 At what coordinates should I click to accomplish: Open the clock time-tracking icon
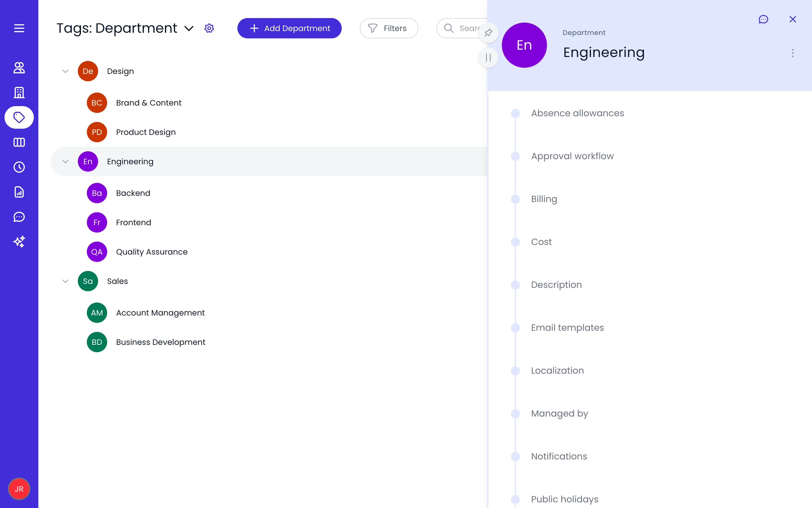point(19,167)
